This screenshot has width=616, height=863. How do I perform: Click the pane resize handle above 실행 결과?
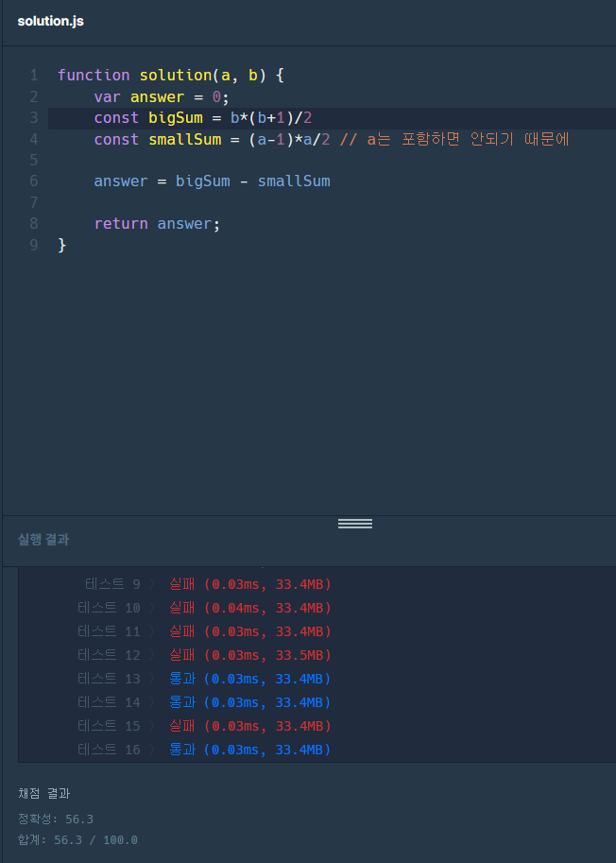pos(354,524)
